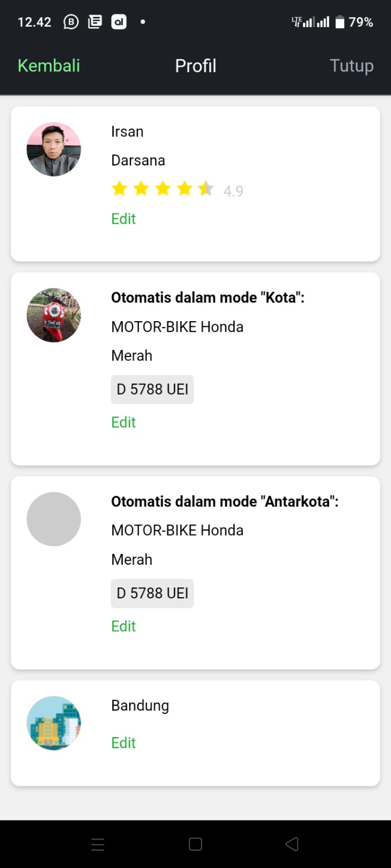Tap the Bandung city icon
The height and width of the screenshot is (868, 391).
pyautogui.click(x=54, y=723)
